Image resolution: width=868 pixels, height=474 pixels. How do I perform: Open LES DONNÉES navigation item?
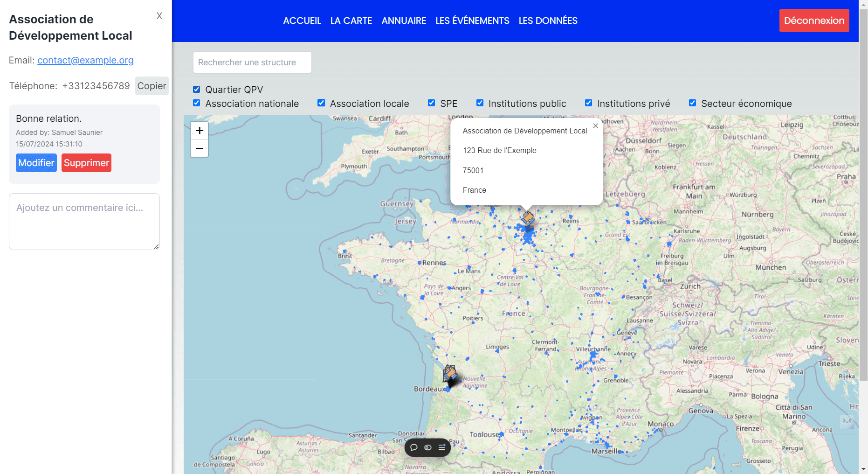pos(548,21)
